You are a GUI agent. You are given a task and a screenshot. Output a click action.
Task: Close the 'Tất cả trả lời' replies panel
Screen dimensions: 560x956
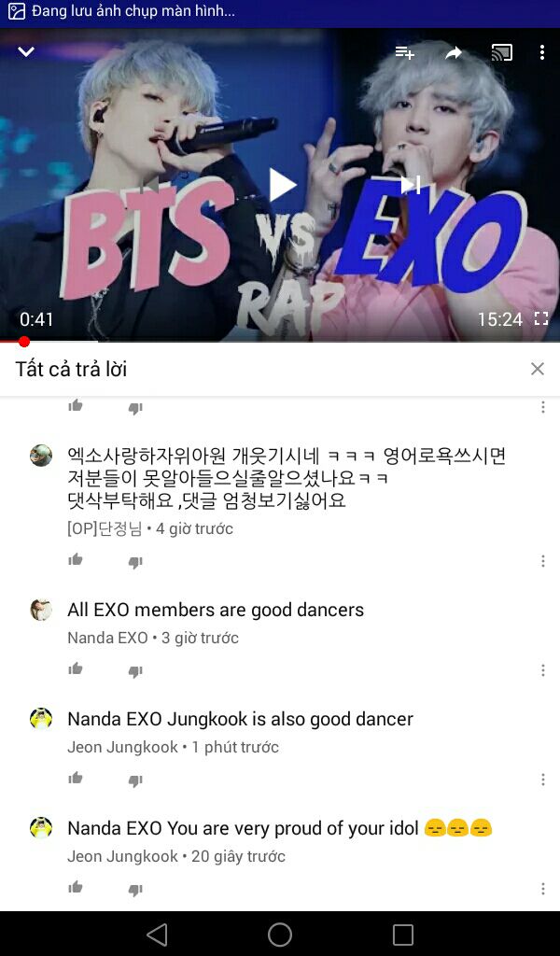537,369
